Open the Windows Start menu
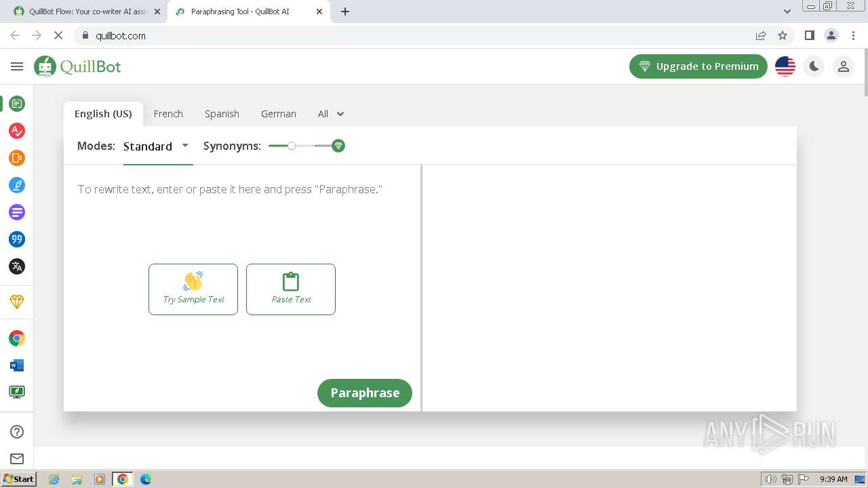This screenshot has width=868, height=488. coord(18,479)
